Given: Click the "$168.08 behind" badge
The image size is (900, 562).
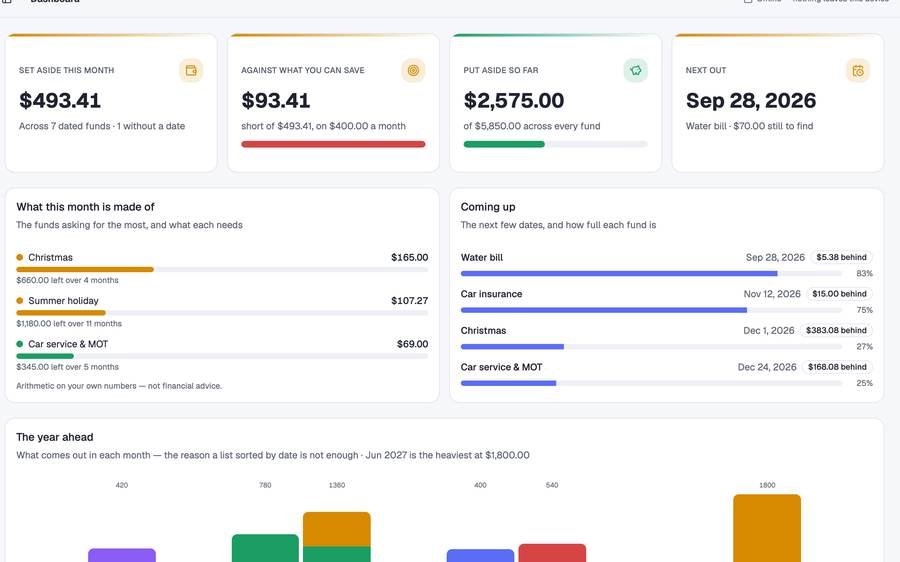Looking at the screenshot, I should [837, 367].
